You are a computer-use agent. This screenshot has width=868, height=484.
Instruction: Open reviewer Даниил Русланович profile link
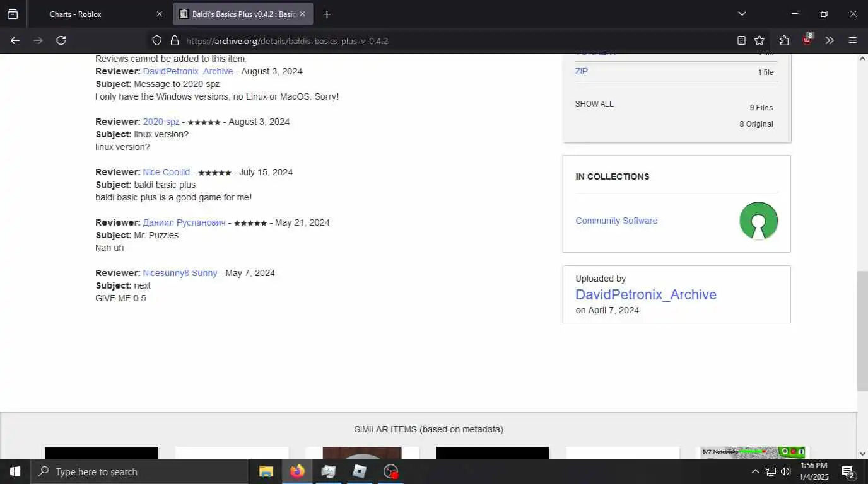[x=184, y=222]
